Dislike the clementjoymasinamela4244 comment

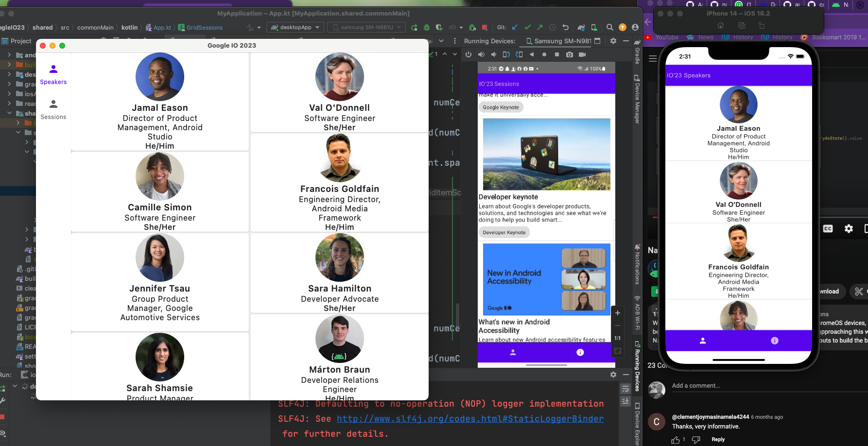point(696,440)
